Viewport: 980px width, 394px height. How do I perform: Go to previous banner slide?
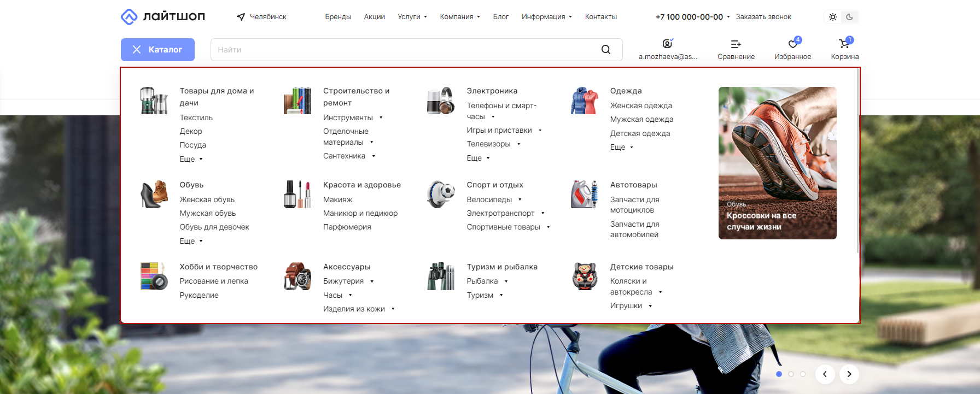pos(825,374)
